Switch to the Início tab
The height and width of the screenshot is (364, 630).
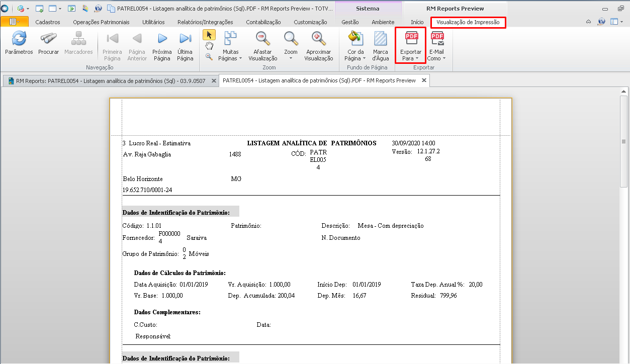(417, 22)
